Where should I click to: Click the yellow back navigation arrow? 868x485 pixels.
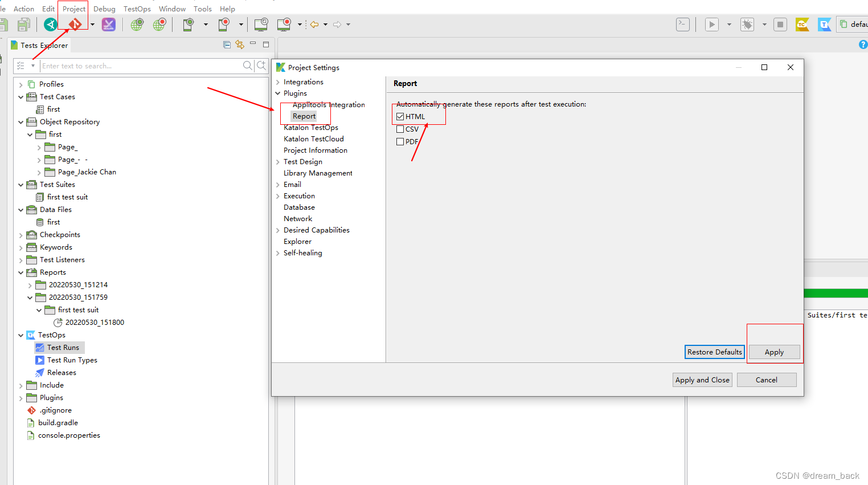click(314, 25)
